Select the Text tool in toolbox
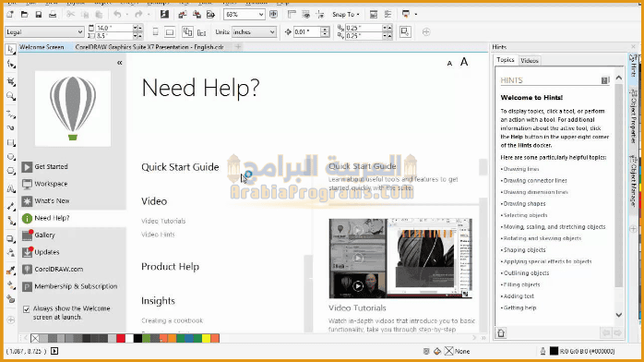Image resolution: width=644 pixels, height=362 pixels. click(x=11, y=189)
